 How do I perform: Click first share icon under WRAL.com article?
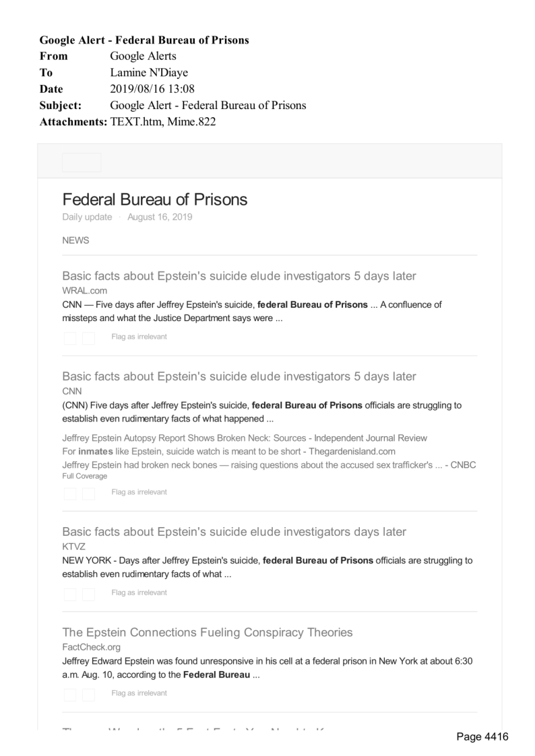(70, 337)
